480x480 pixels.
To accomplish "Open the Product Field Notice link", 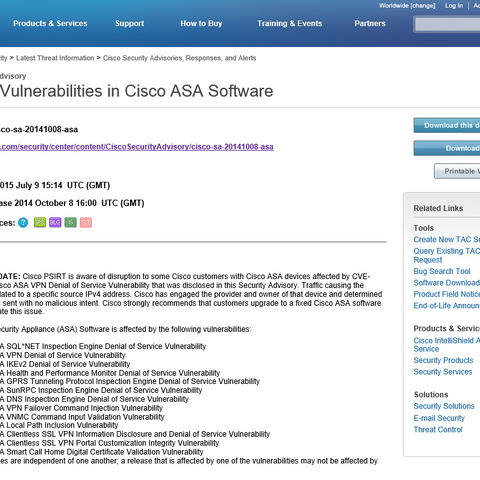I will [447, 294].
